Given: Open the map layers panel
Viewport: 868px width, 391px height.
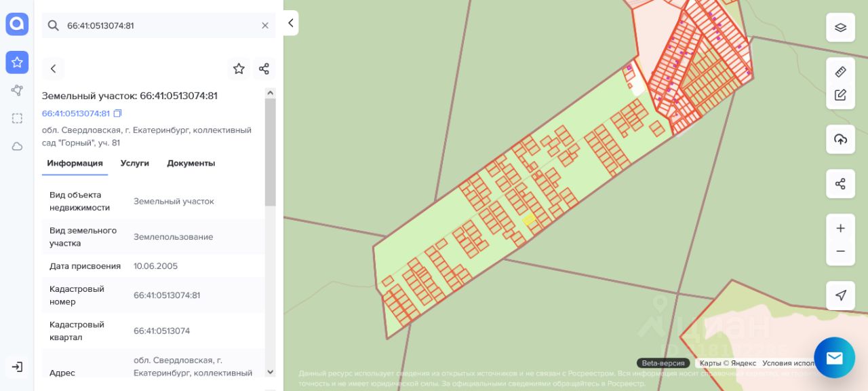Looking at the screenshot, I should 840,27.
